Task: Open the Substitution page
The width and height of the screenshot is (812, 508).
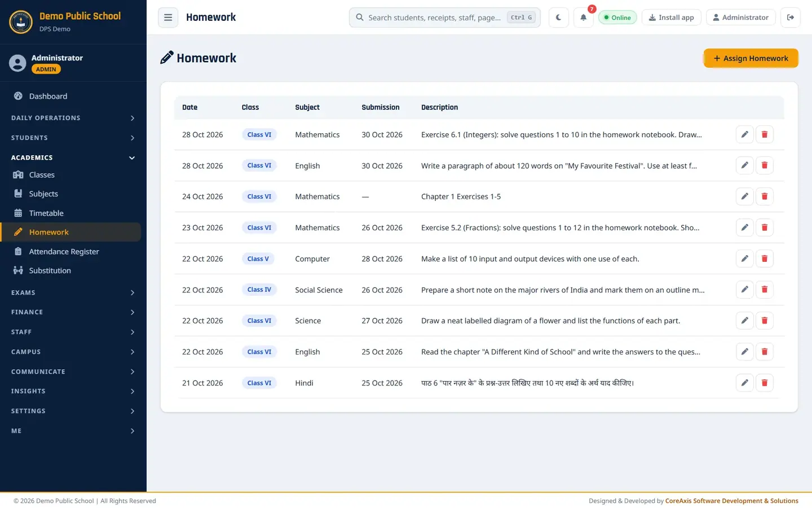Action: 71,270
